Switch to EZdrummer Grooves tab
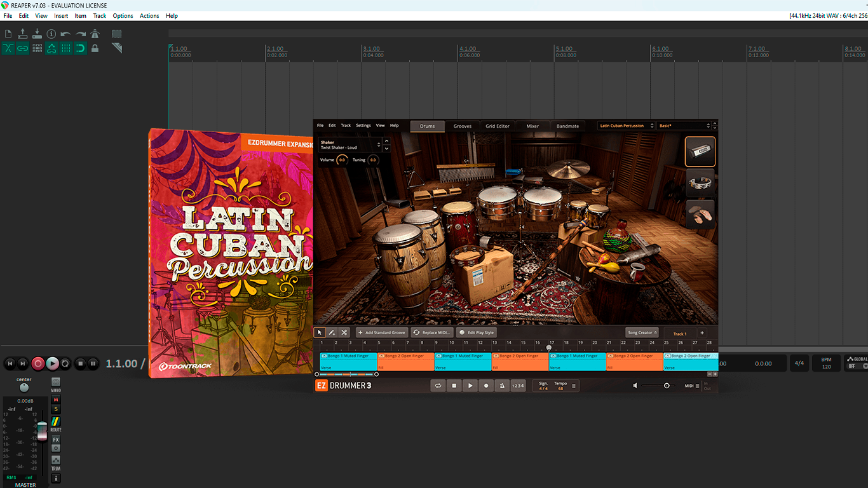This screenshot has width=868, height=488. [x=463, y=126]
